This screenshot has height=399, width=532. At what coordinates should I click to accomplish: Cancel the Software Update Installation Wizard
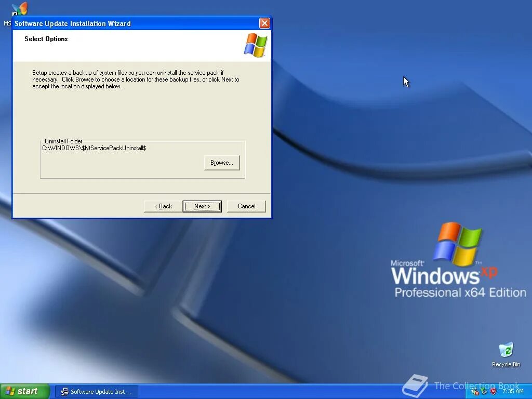coord(246,206)
